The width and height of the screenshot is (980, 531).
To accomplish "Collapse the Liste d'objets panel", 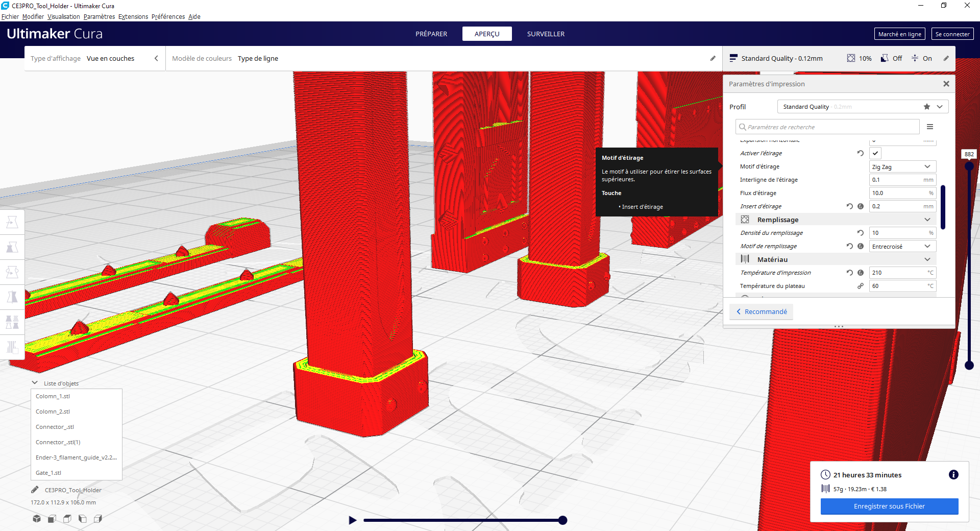I will [35, 383].
